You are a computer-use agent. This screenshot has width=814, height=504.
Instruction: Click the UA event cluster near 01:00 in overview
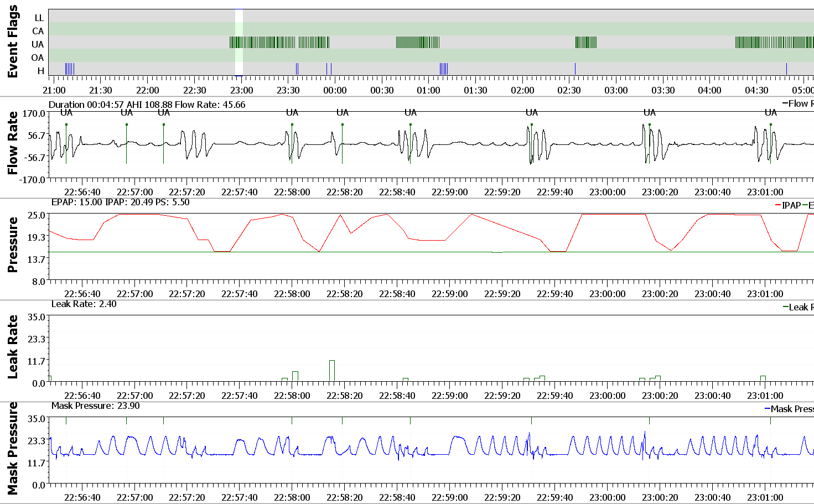click(x=418, y=42)
